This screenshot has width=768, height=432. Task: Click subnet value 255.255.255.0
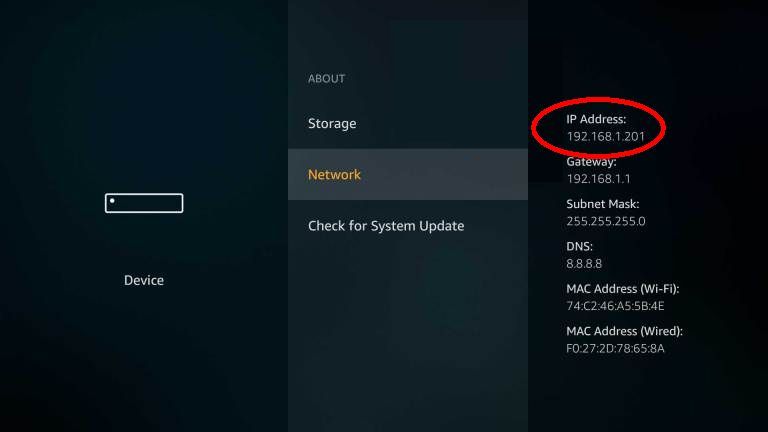605,221
